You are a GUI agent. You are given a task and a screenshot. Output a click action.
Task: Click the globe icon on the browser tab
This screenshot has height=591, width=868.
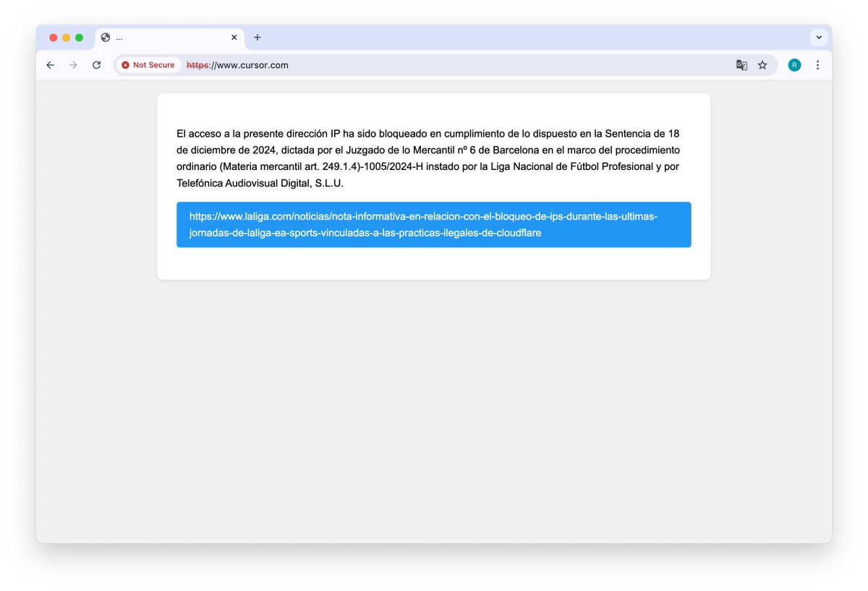(106, 37)
